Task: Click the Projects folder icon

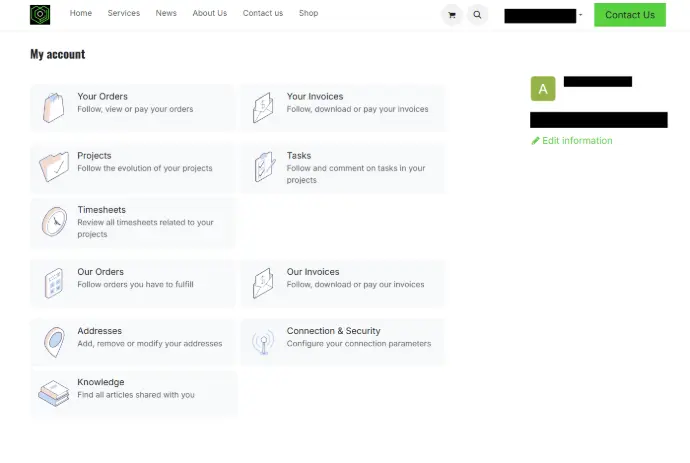Action: click(54, 165)
